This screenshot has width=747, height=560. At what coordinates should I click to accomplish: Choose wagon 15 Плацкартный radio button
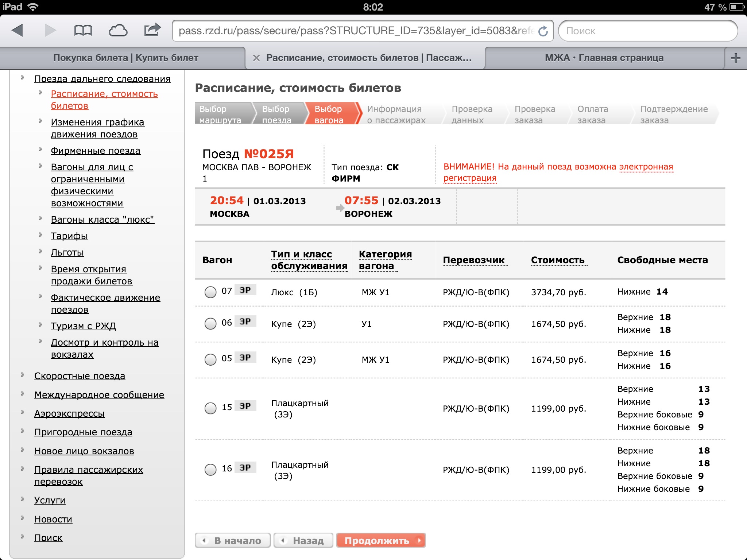click(210, 408)
